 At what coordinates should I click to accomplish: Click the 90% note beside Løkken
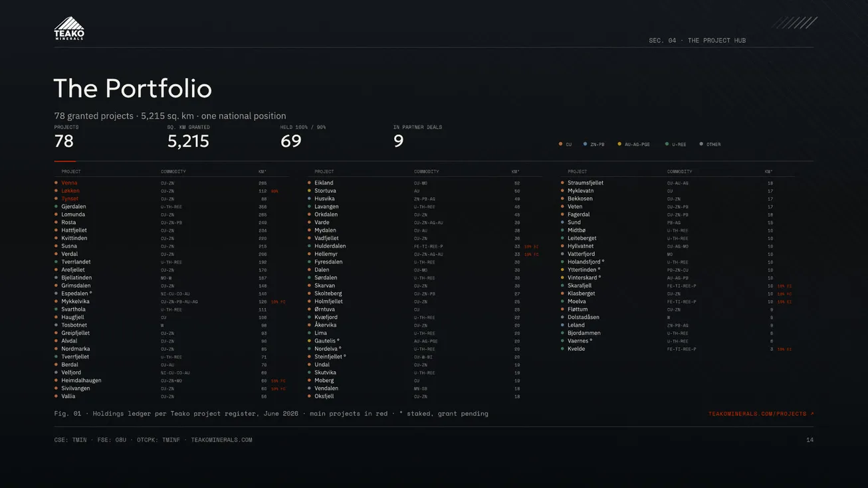pos(274,191)
